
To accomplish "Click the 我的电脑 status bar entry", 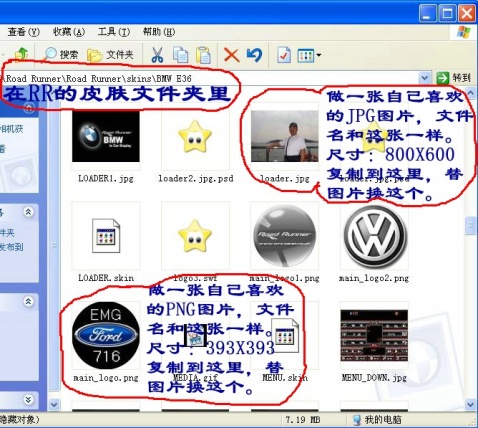I will tap(377, 419).
